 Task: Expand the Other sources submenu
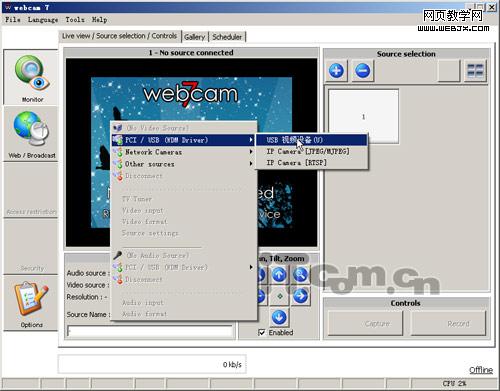click(183, 164)
